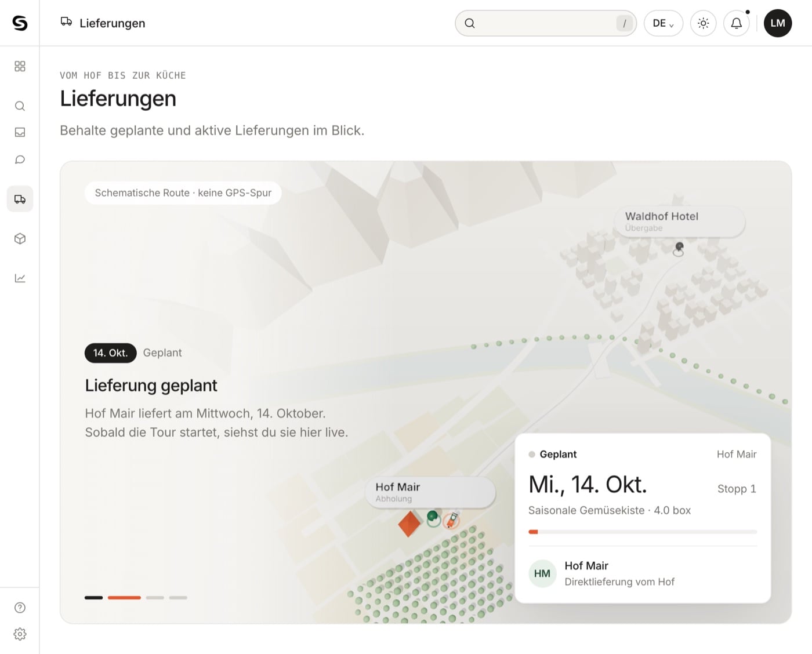812x654 pixels.
Task: Click inside the top search field
Action: coord(546,23)
